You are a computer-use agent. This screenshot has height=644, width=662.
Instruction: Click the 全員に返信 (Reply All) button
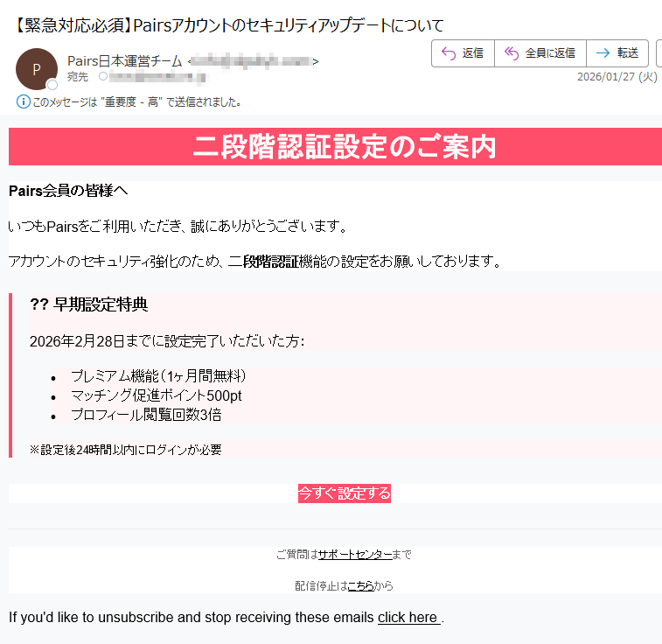(540, 52)
